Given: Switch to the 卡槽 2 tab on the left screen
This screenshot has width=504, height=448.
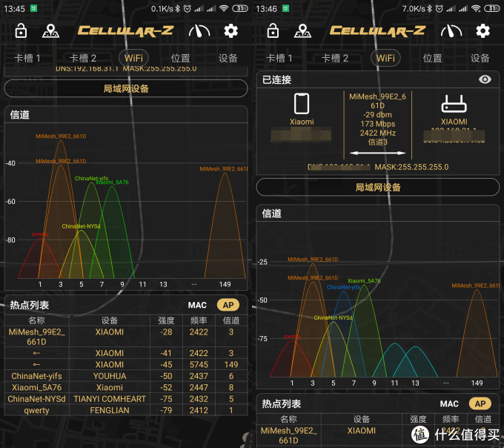Looking at the screenshot, I should pos(83,58).
